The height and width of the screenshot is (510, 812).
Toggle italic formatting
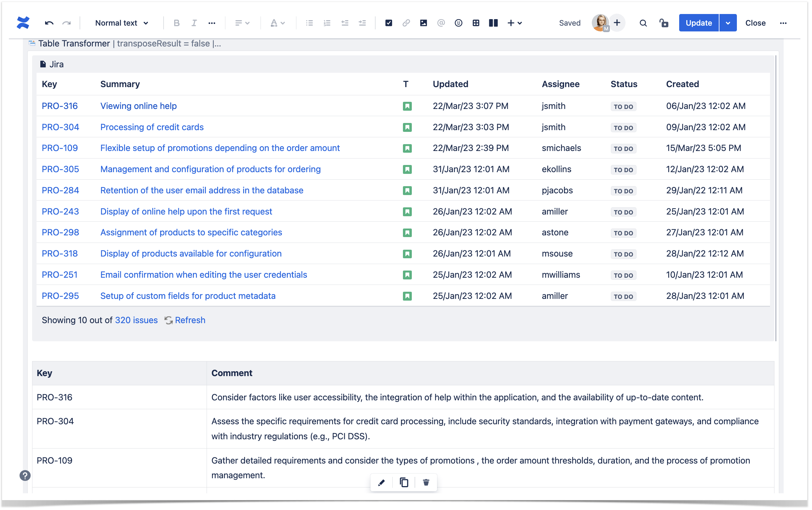pos(194,23)
